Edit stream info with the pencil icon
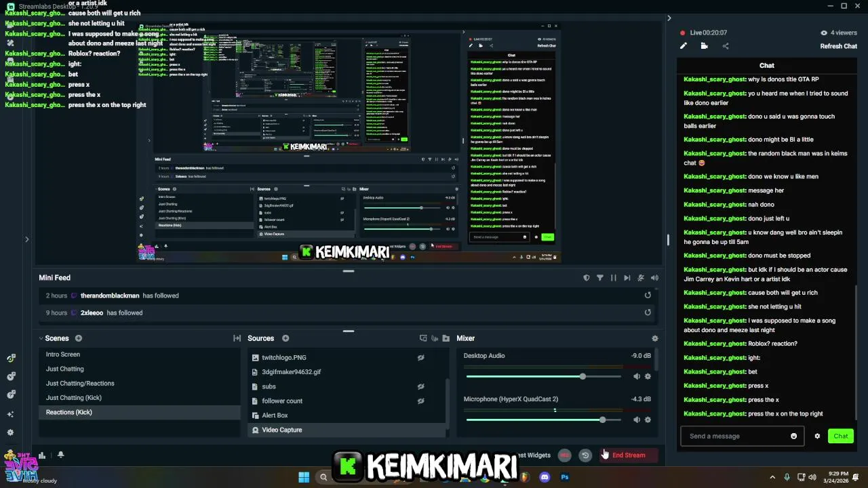Viewport: 868px width, 488px height. (684, 46)
